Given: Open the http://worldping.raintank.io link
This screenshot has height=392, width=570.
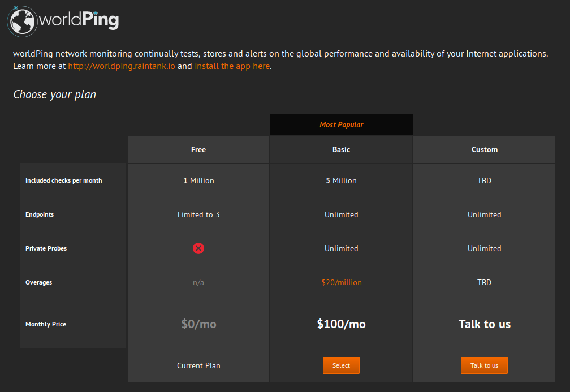Looking at the screenshot, I should pyautogui.click(x=122, y=66).
